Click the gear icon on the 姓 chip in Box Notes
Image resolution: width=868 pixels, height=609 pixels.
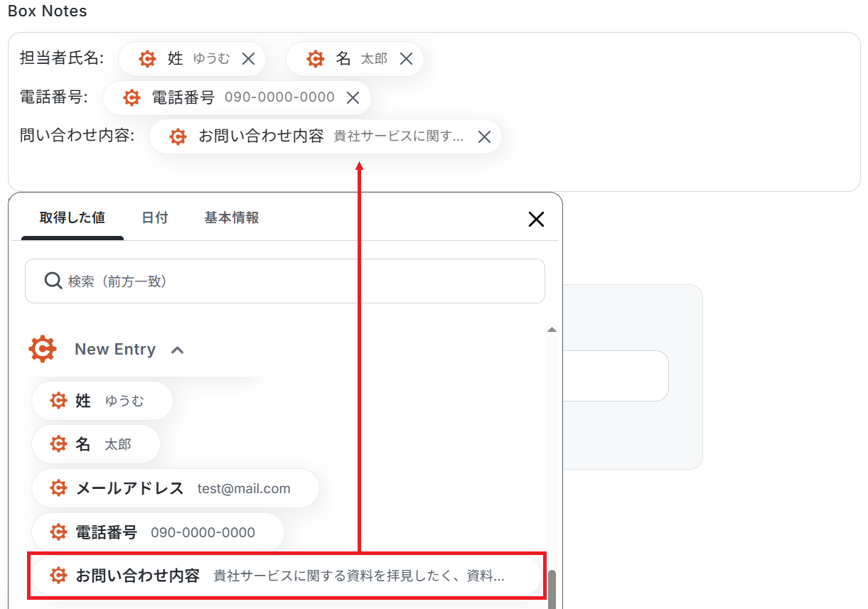click(x=147, y=59)
